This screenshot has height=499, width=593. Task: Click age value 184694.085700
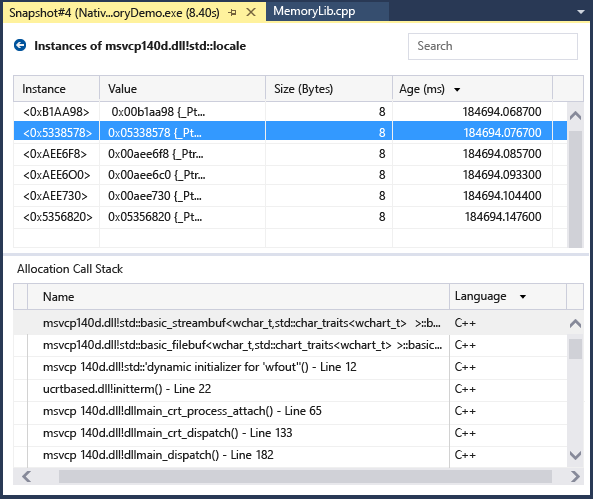(x=502, y=154)
